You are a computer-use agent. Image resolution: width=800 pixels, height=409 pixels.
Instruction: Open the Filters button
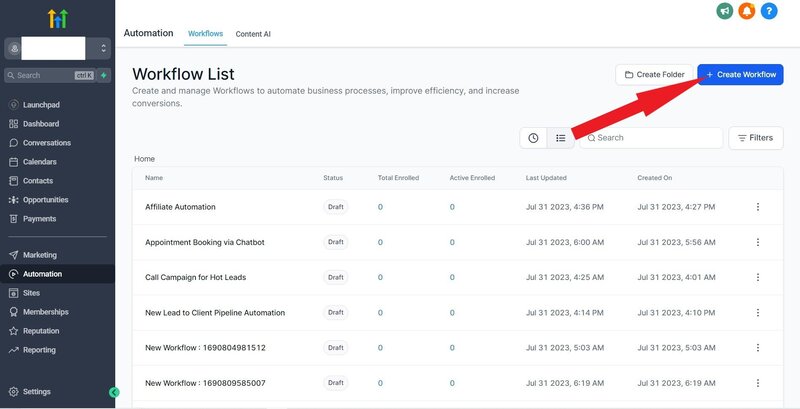click(756, 138)
